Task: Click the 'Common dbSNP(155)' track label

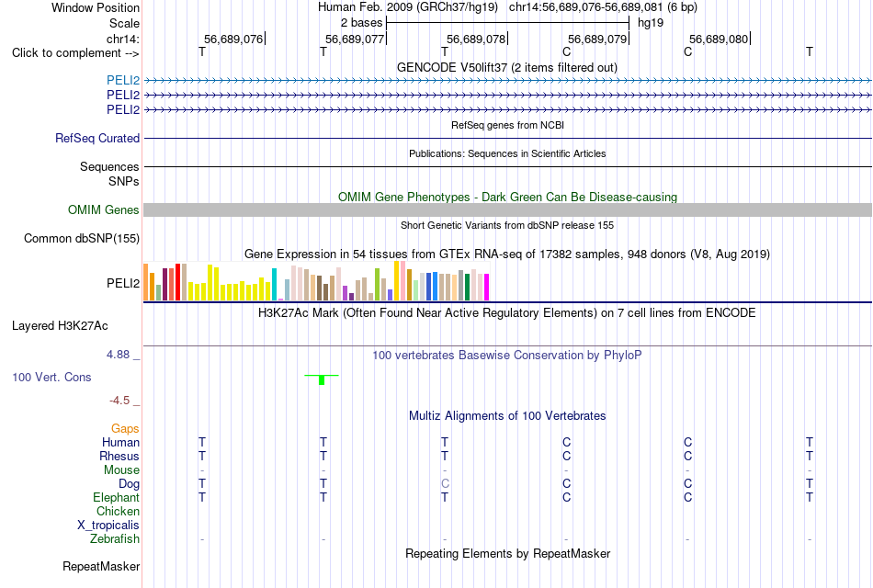Action: click(82, 238)
